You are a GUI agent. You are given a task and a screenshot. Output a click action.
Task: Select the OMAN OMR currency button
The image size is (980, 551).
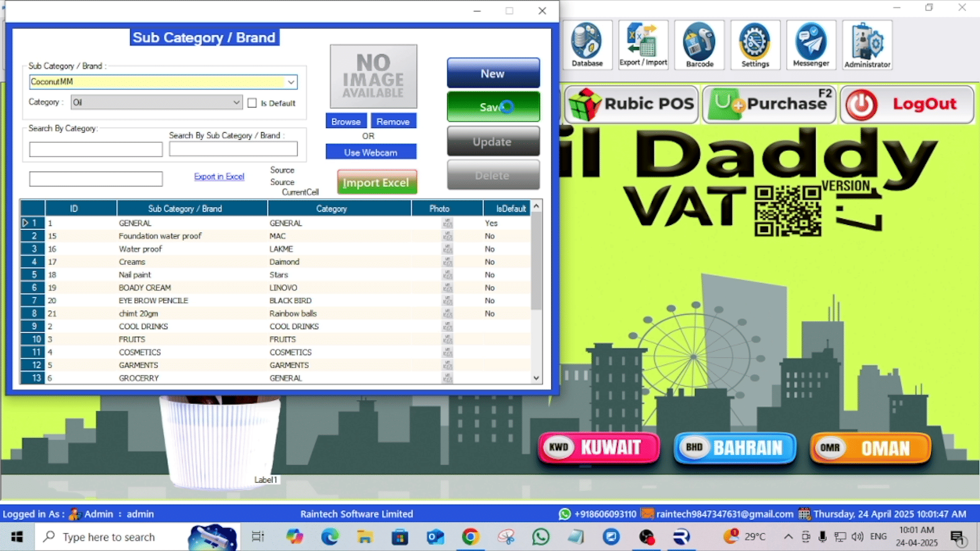871,447
